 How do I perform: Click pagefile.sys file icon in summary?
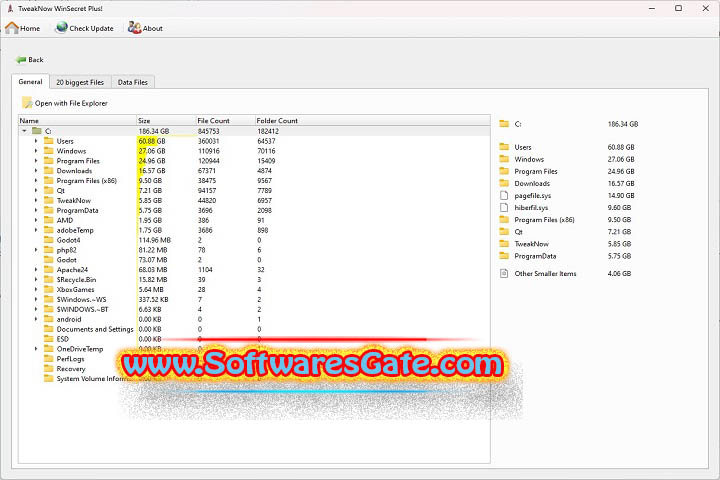pyautogui.click(x=504, y=195)
